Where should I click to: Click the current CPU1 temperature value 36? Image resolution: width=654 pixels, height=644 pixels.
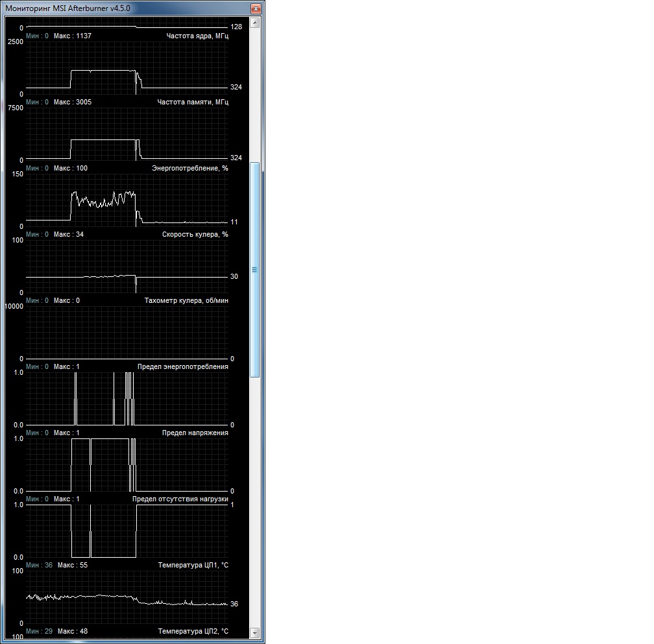[234, 604]
